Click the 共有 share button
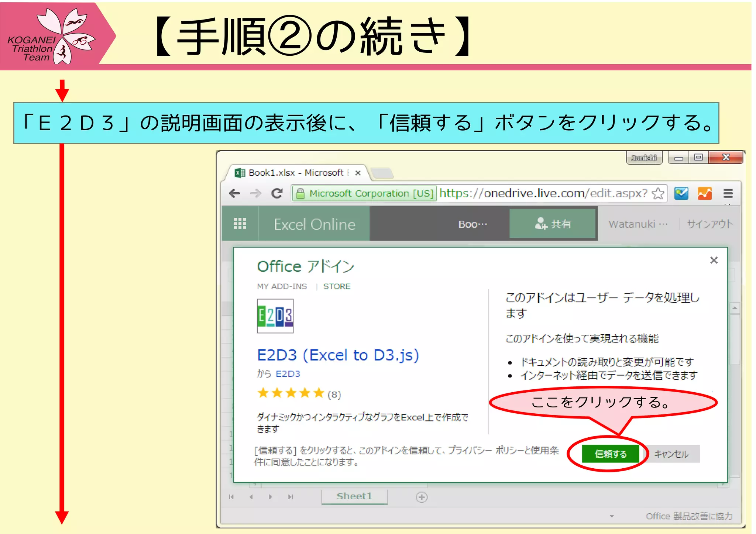This screenshot has height=534, width=756. (553, 224)
